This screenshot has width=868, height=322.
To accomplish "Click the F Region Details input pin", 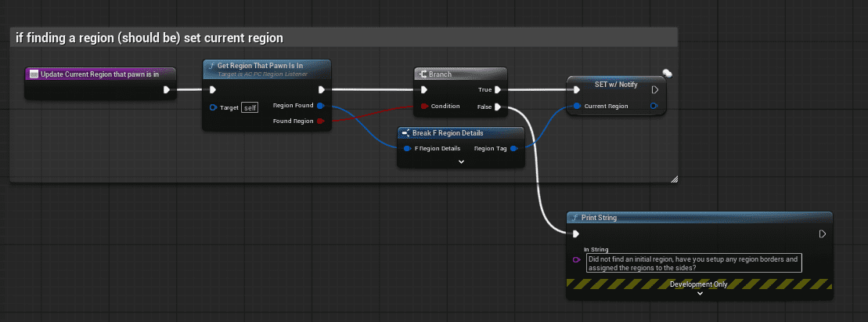I will pyautogui.click(x=408, y=148).
